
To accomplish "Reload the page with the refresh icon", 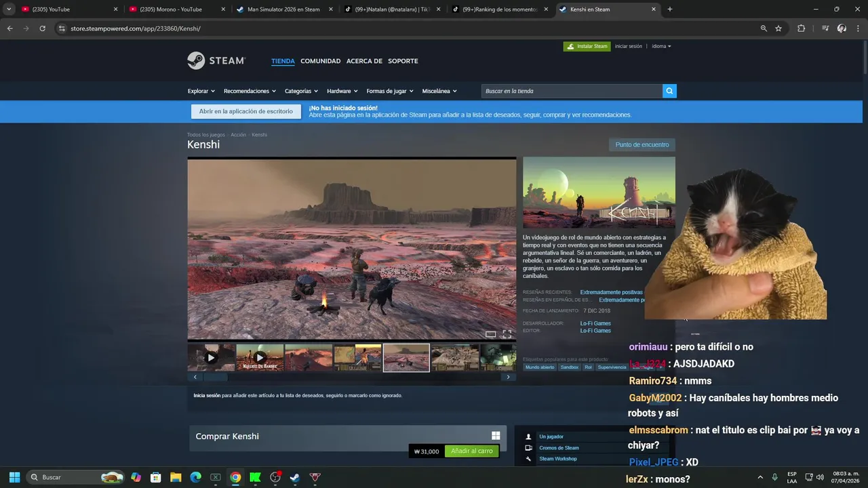I will (x=42, y=28).
